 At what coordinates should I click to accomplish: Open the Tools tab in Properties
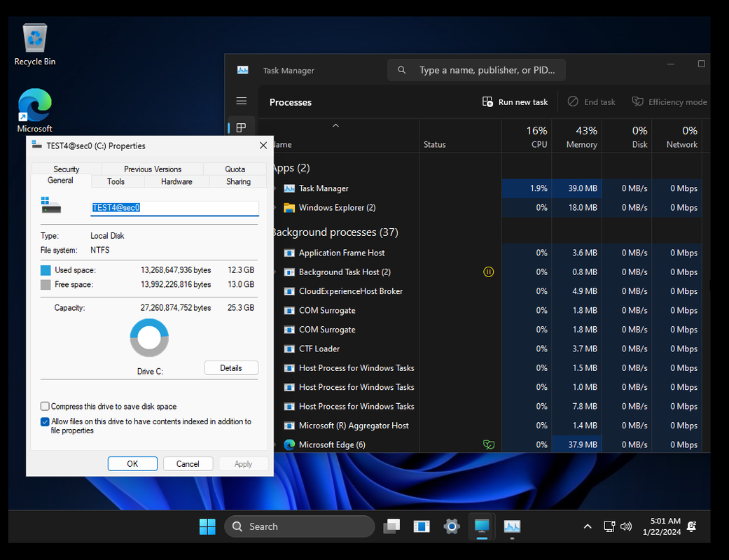pos(116,181)
